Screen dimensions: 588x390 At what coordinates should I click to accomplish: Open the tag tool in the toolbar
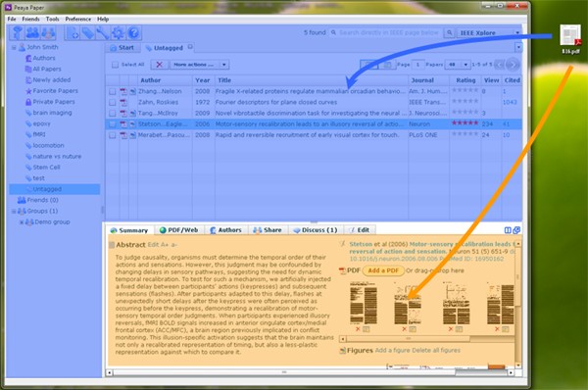pos(88,33)
